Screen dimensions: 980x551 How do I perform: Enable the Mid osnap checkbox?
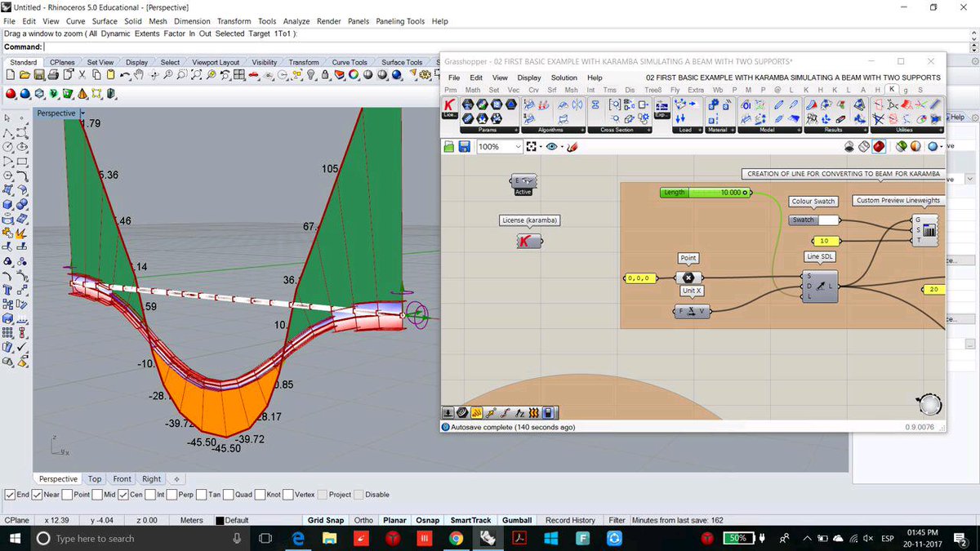point(97,495)
